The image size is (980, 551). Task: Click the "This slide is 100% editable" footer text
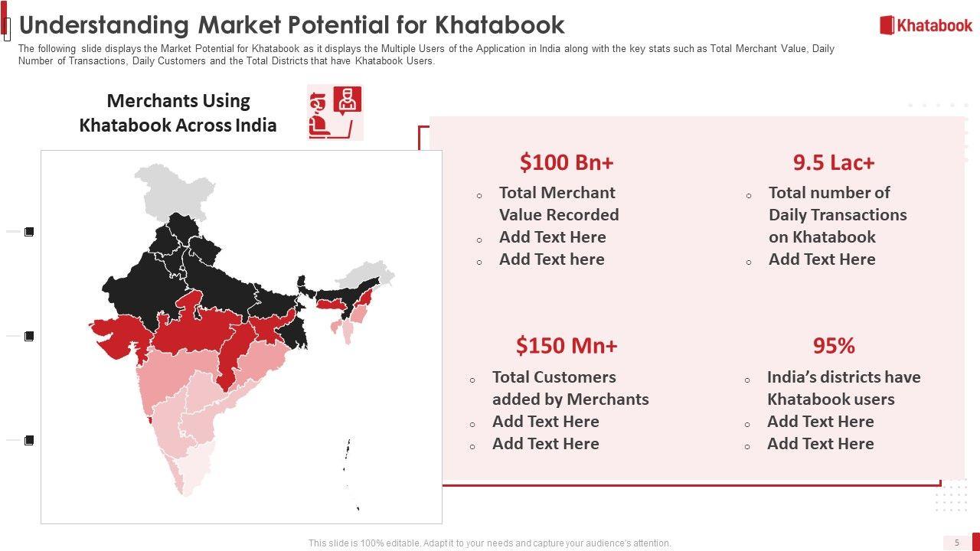click(x=489, y=543)
